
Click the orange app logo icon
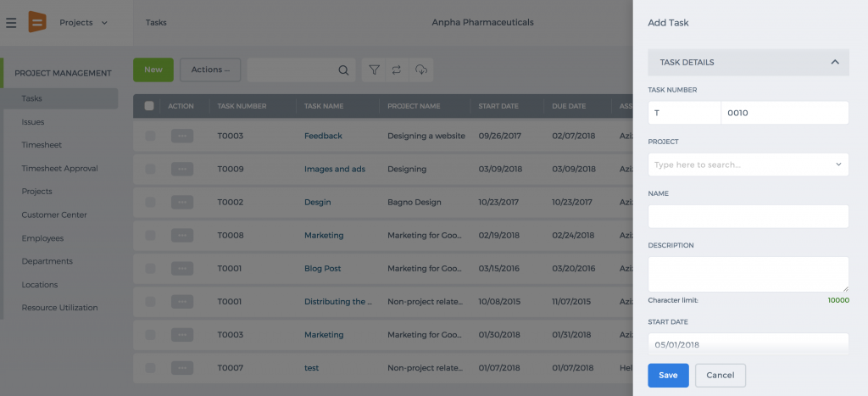tap(37, 22)
